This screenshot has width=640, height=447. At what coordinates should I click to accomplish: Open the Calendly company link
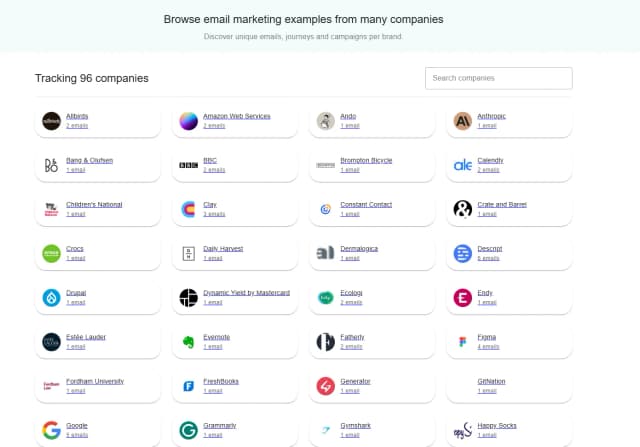click(x=491, y=160)
